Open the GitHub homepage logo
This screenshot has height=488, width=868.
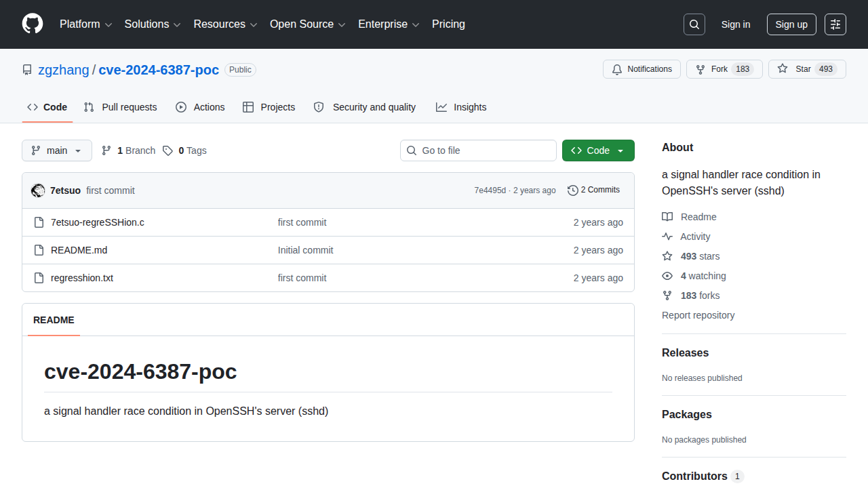click(33, 24)
